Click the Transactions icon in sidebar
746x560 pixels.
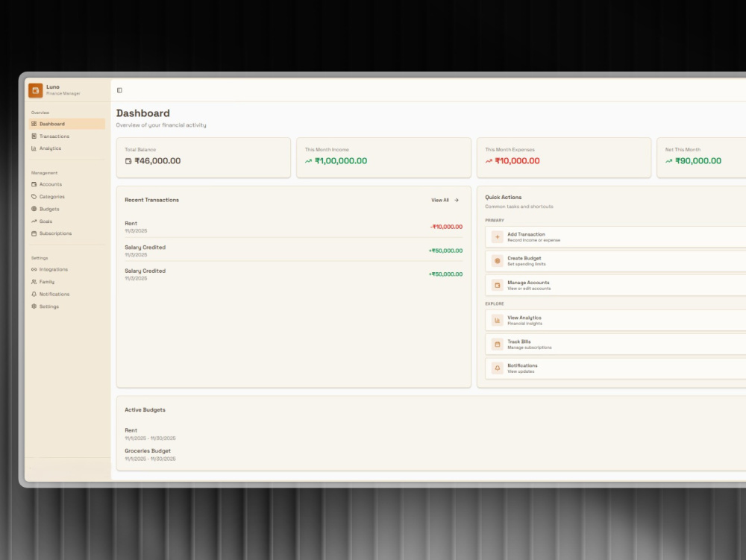coord(34,136)
